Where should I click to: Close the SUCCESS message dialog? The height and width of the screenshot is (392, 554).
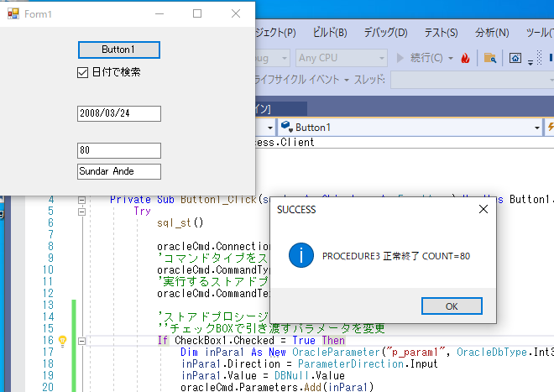[483, 209]
